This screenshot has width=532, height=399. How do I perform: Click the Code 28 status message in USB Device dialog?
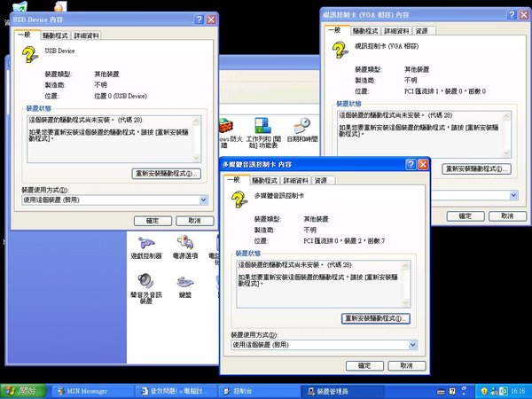point(85,120)
